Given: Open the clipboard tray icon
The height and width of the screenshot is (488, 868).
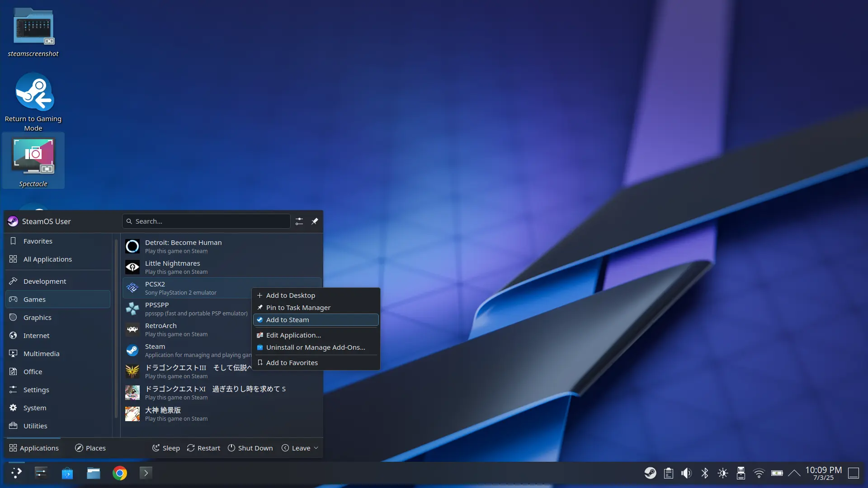Looking at the screenshot, I should coord(669,473).
